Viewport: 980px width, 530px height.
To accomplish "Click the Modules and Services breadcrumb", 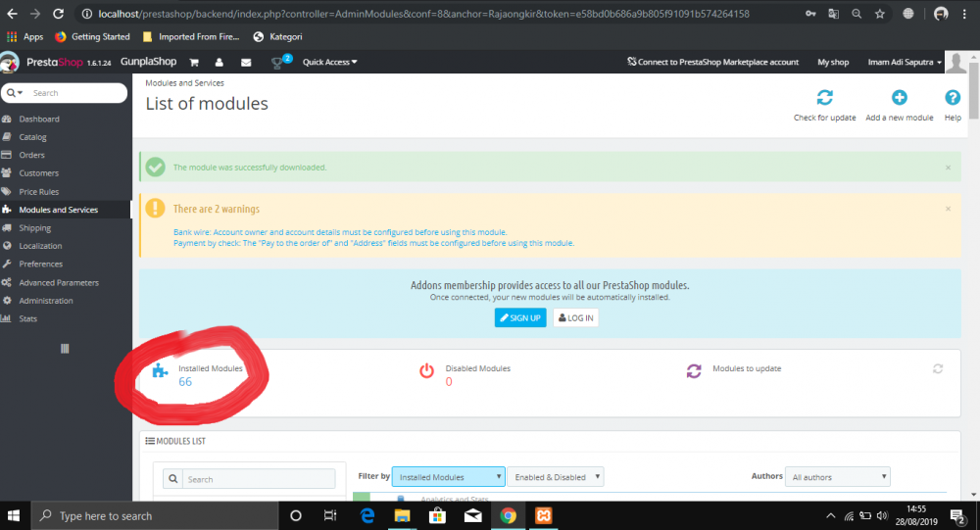I will (184, 82).
